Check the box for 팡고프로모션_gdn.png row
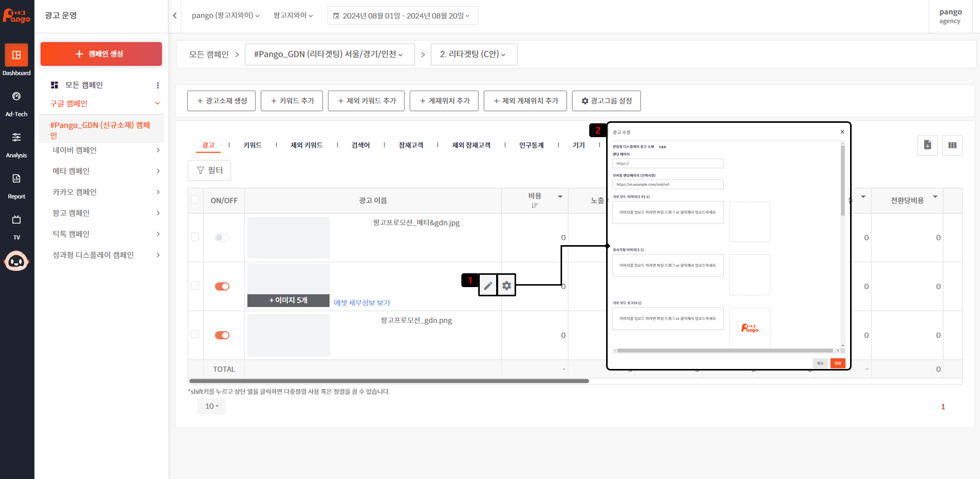This screenshot has height=479, width=980. click(195, 334)
